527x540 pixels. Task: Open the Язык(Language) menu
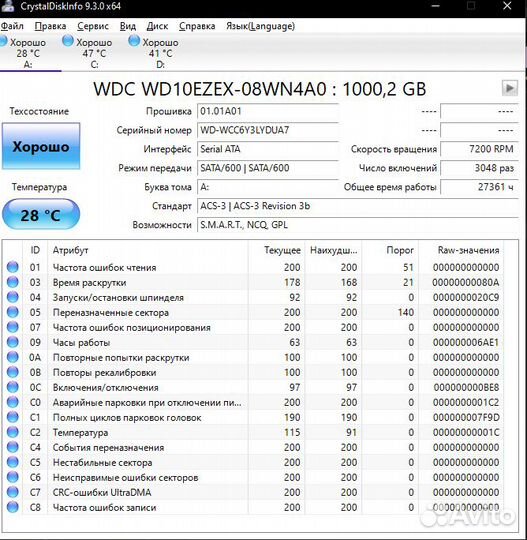(260, 26)
